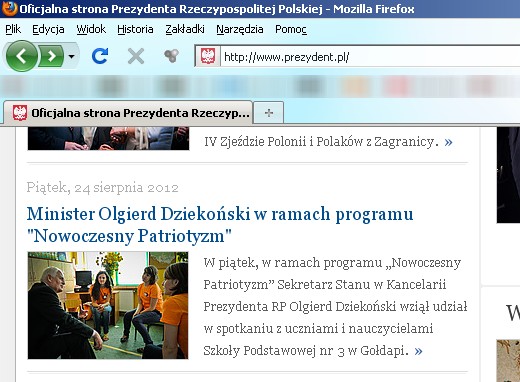Click the gray spheres toolbar icon
The width and height of the screenshot is (520, 382).
[172, 56]
